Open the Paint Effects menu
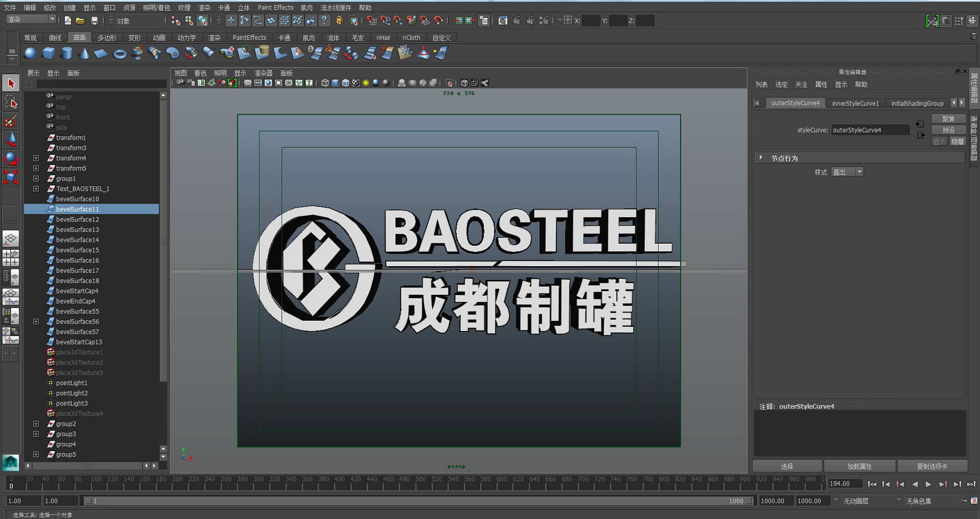The height and width of the screenshot is (519, 980). (x=275, y=8)
